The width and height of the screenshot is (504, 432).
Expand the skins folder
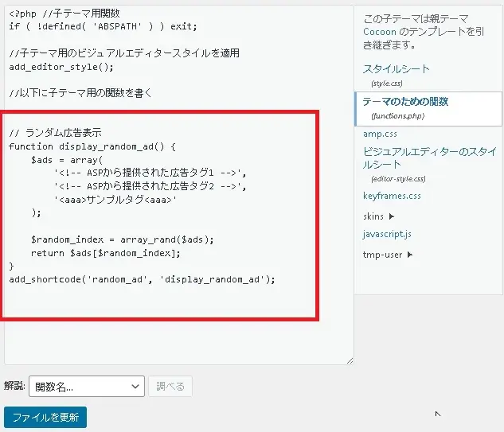pos(378,216)
